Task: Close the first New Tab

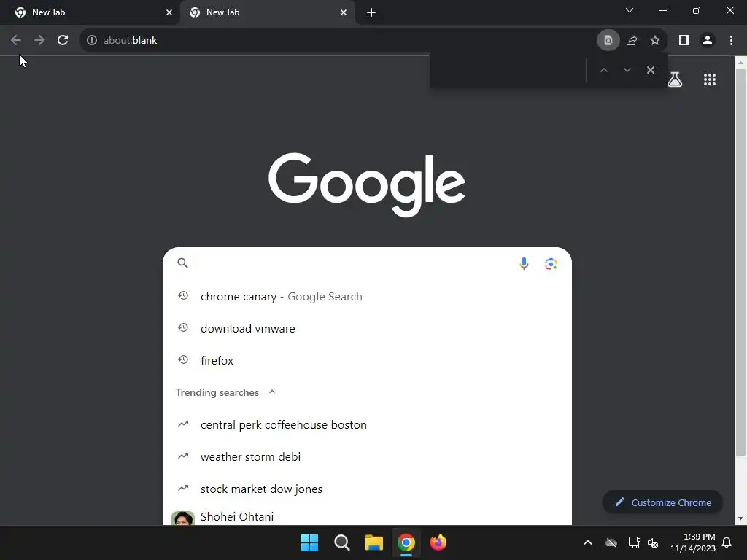Action: [x=169, y=12]
